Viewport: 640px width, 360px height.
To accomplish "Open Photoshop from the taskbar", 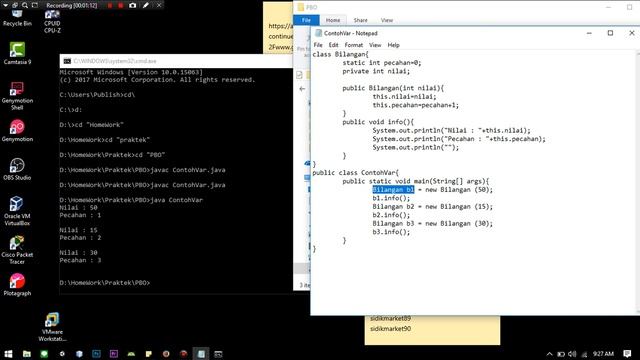I will point(96,354).
